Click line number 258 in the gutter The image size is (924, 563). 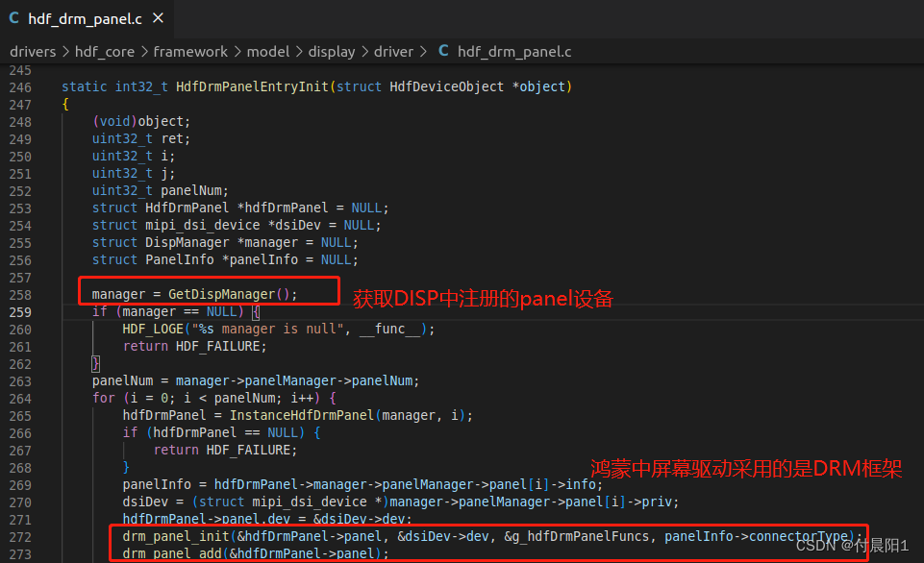click(x=20, y=295)
